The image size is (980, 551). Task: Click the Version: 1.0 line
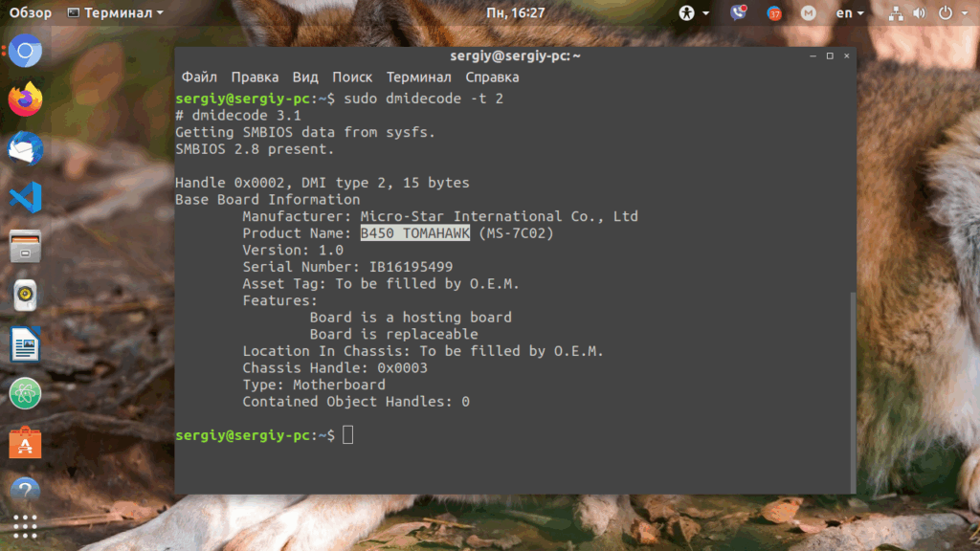(x=293, y=250)
